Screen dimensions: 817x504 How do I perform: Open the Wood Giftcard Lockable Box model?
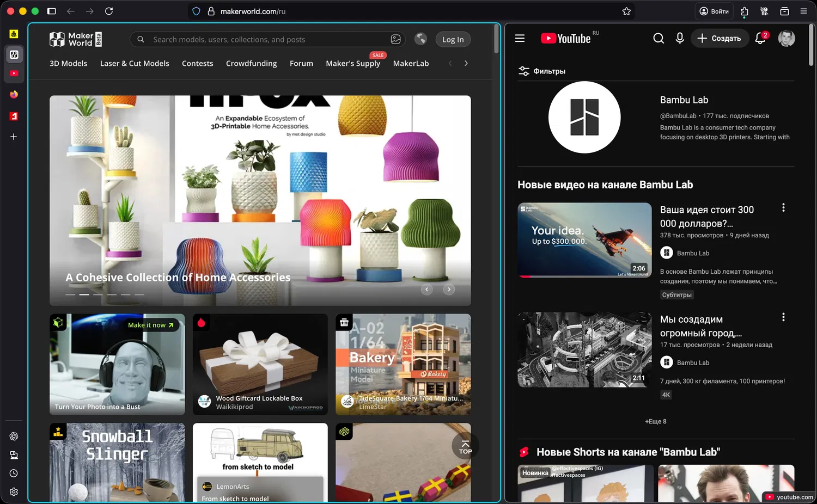tap(260, 364)
